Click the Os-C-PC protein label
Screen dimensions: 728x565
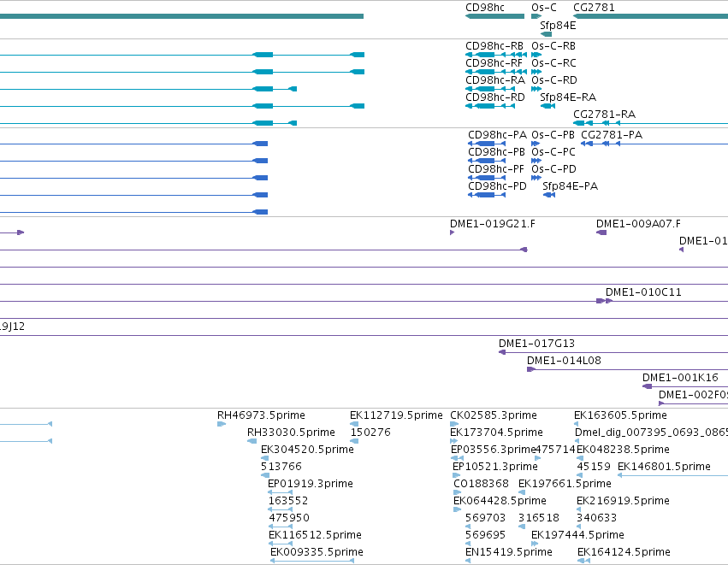[553, 152]
